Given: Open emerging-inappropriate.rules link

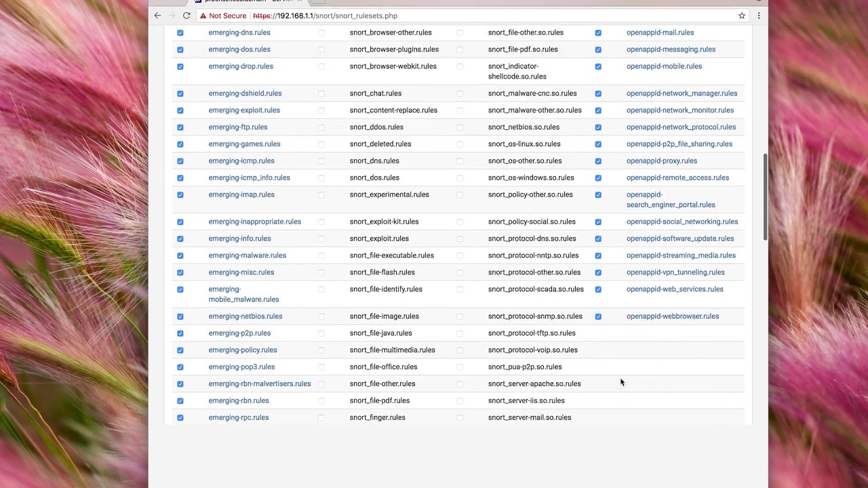Looking at the screenshot, I should [255, 222].
